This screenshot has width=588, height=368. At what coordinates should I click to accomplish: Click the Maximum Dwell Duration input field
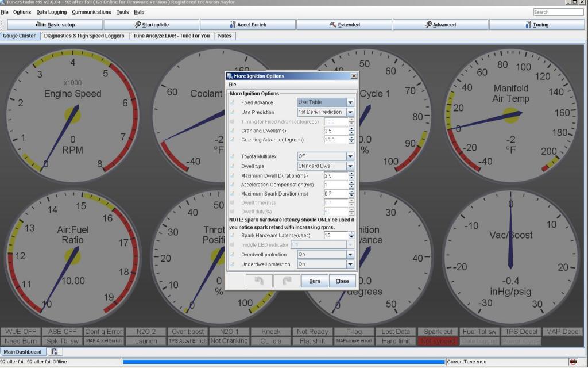tap(335, 175)
